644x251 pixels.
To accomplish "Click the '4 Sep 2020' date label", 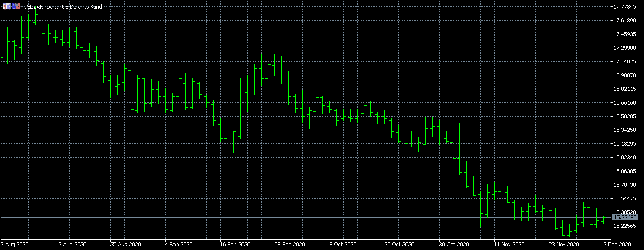I will point(179,245).
